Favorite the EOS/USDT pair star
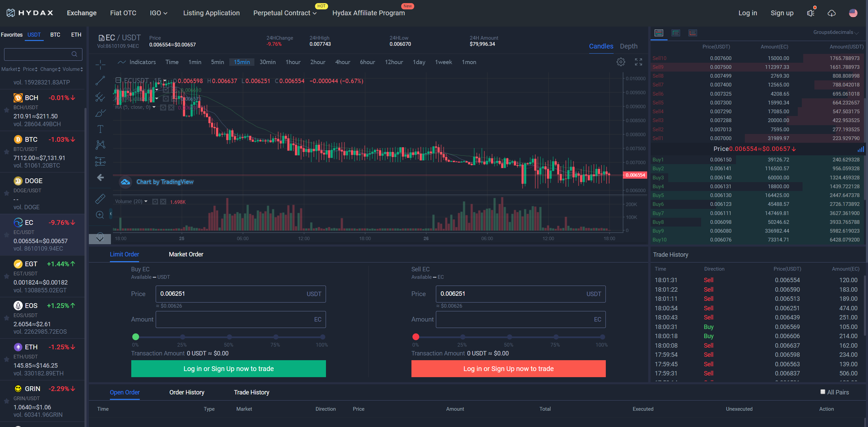 coord(6,318)
